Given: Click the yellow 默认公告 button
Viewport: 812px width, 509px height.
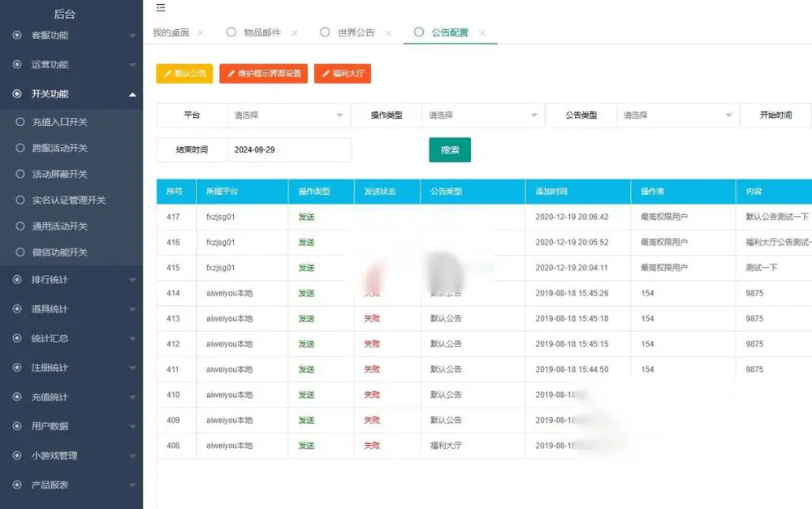Looking at the screenshot, I should [x=184, y=74].
